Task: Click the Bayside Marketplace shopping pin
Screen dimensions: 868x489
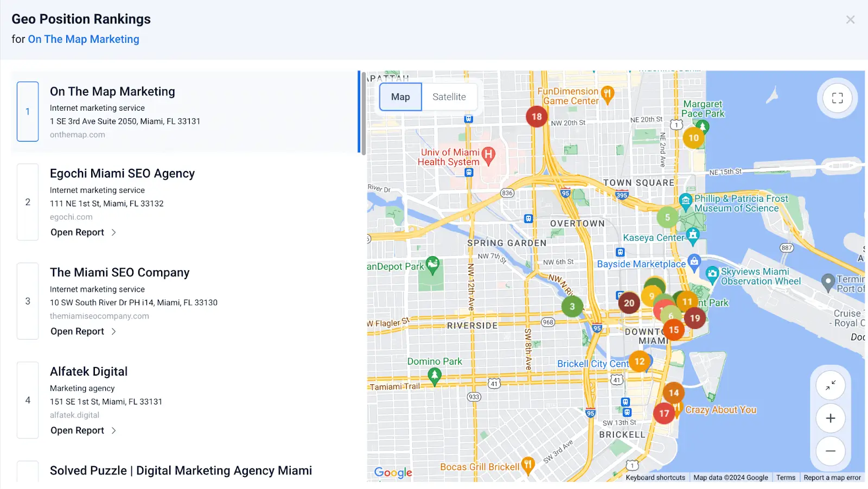Action: click(694, 263)
